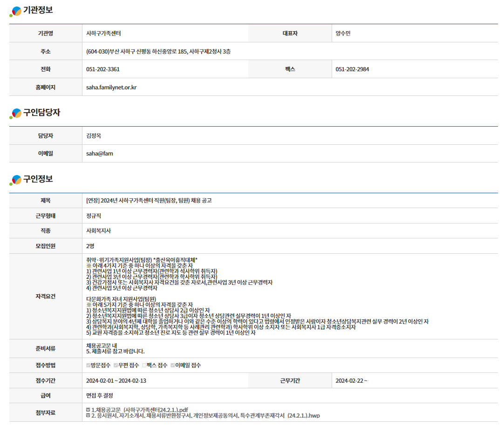Click the 급여 row label
This screenshot has height=426, width=504.
tap(46, 395)
